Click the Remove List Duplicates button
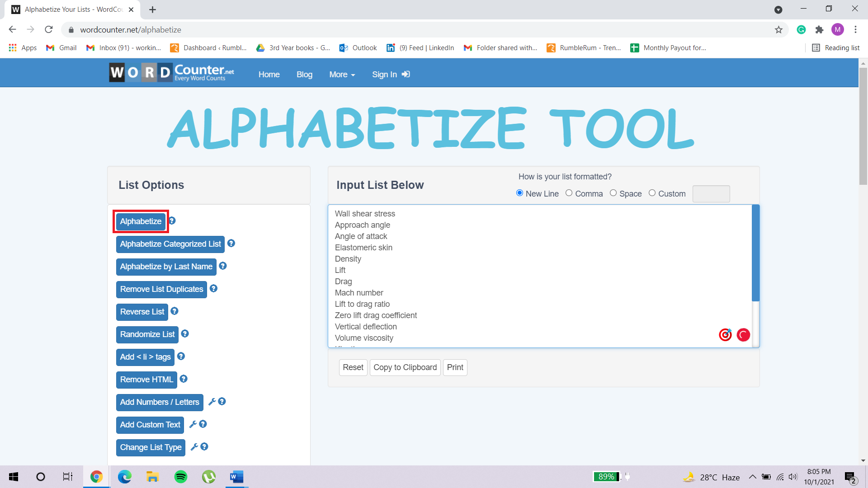This screenshot has height=488, width=868. 161,289
